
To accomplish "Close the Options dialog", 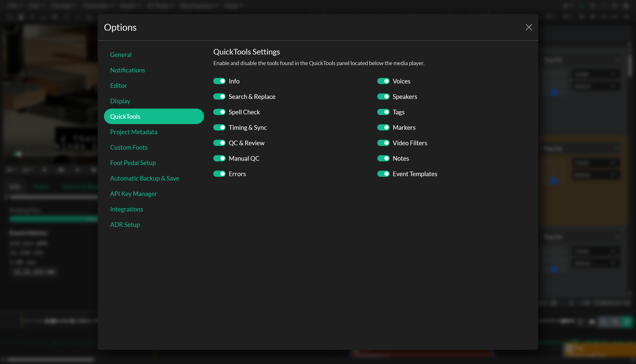I will click(529, 27).
